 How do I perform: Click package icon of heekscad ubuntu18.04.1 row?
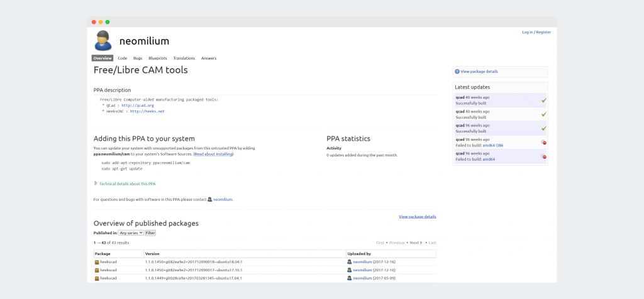(x=97, y=262)
